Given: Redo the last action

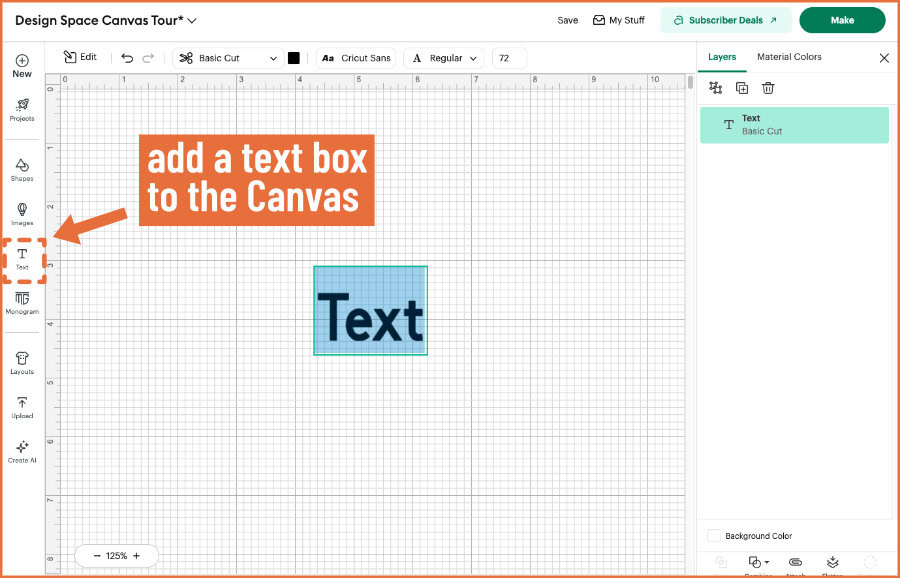Looking at the screenshot, I should click(x=148, y=58).
